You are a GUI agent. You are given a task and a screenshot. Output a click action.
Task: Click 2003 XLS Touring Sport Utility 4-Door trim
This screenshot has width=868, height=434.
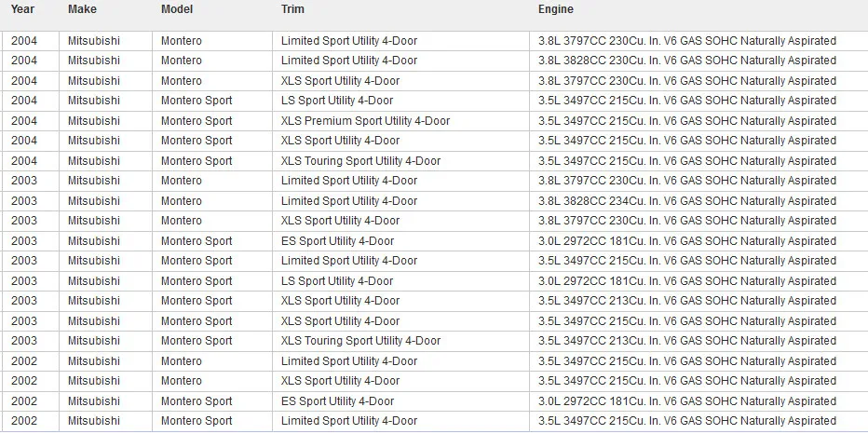[x=361, y=341]
